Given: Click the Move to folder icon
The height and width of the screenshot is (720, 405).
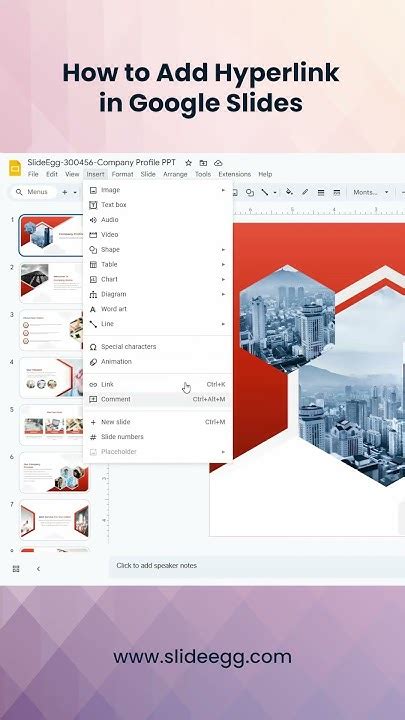Looking at the screenshot, I should 203,163.
